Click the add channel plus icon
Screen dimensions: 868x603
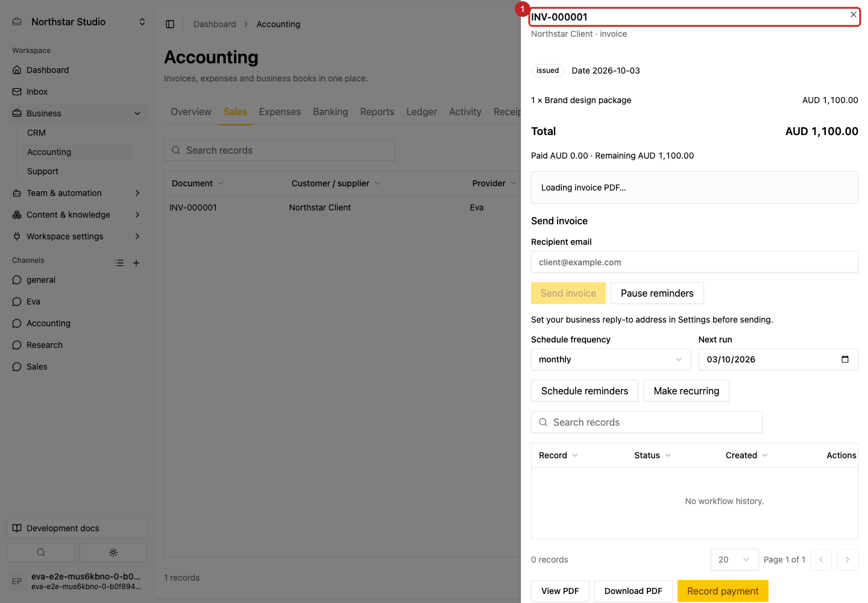click(136, 263)
